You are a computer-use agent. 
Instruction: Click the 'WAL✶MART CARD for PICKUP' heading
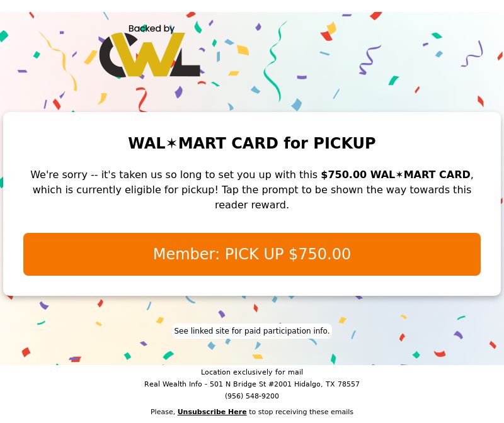tap(252, 144)
